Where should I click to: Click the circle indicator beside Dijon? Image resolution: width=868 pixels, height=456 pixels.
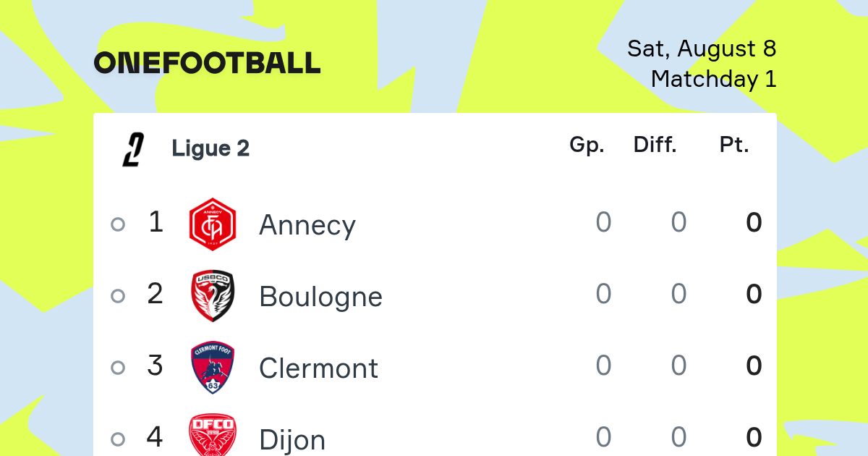coord(118,439)
